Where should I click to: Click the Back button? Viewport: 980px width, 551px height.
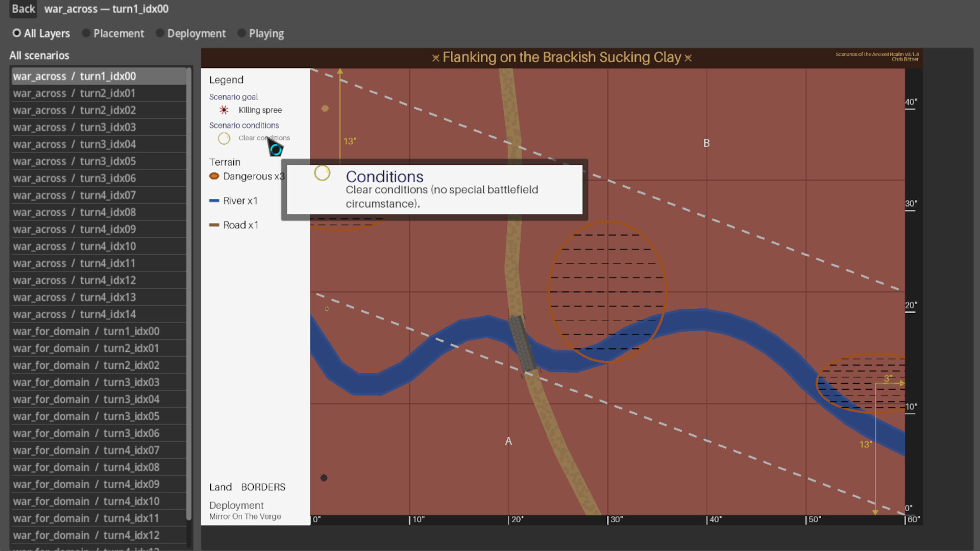23,9
